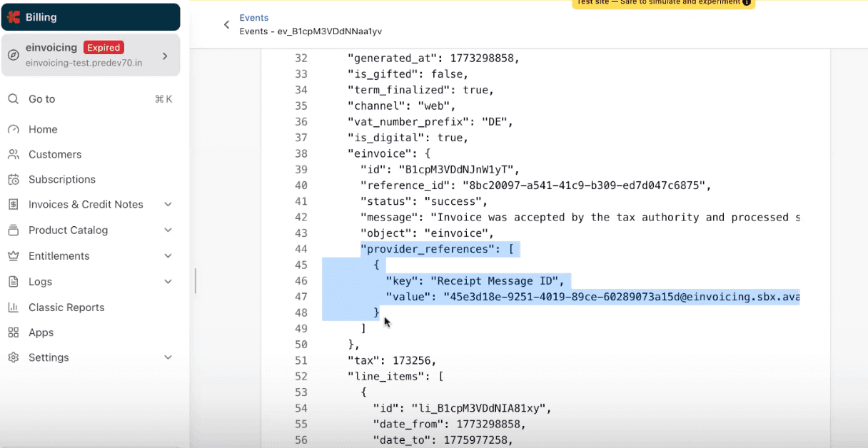This screenshot has width=868, height=448.
Task: Expand the Product Catalog section
Action: [x=168, y=230]
